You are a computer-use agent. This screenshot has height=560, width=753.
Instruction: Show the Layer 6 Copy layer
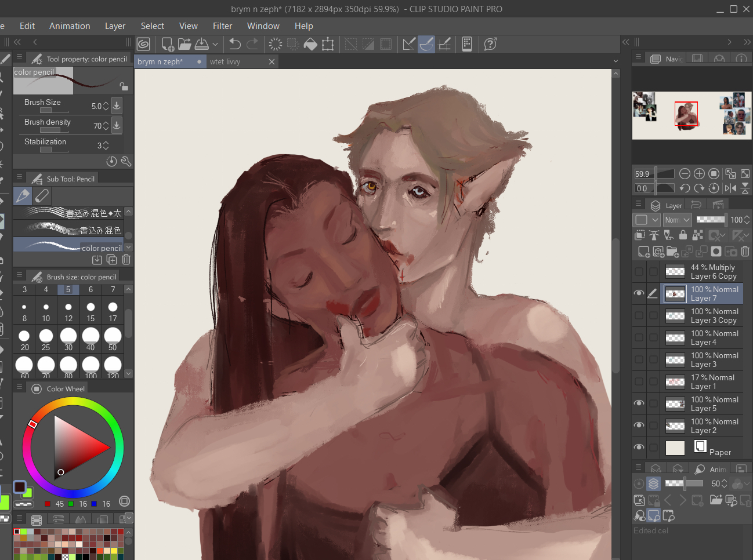[639, 271]
